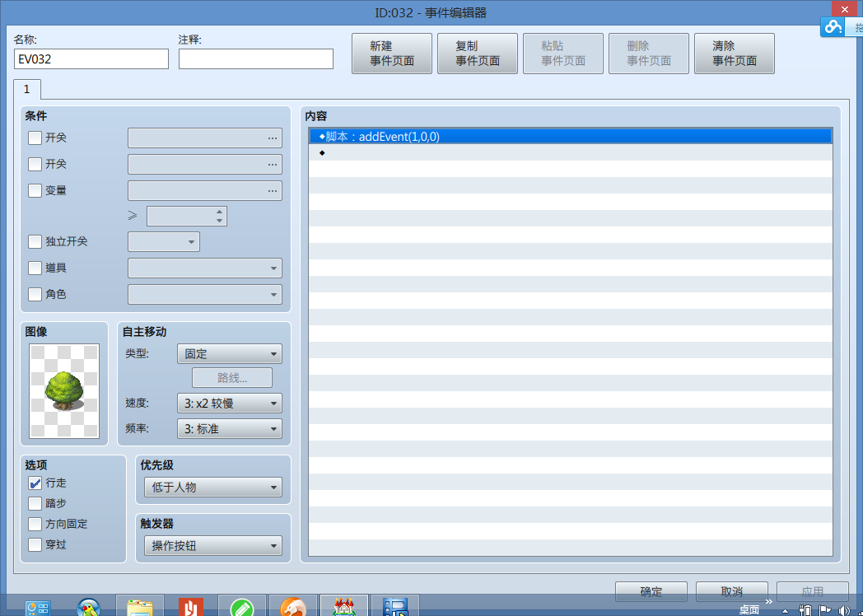Enable the 变量 condition checkbox
This screenshot has height=616, width=863.
(35, 190)
